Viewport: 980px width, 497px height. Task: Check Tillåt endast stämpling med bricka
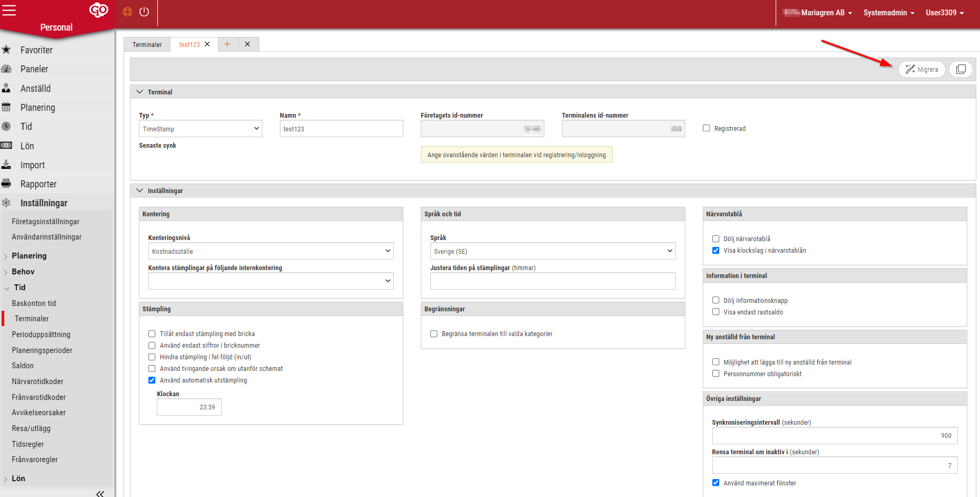(x=152, y=334)
